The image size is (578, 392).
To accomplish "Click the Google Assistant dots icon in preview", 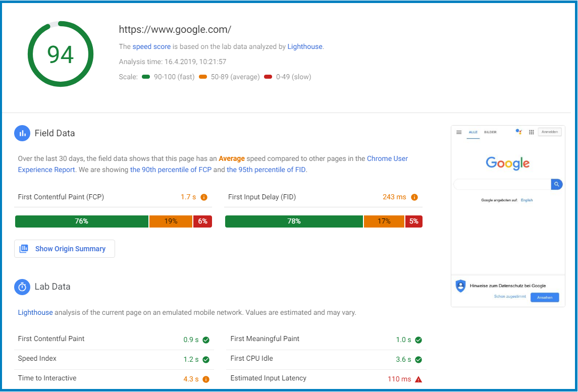I will coord(518,132).
